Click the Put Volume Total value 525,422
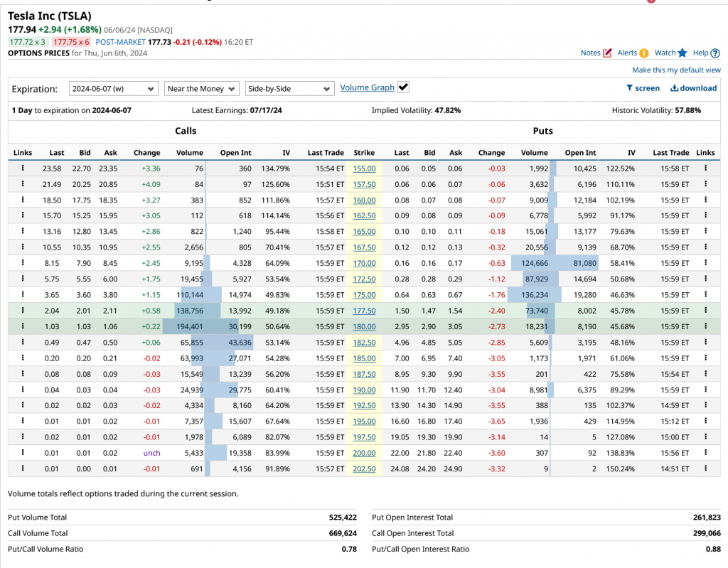 pos(343,518)
